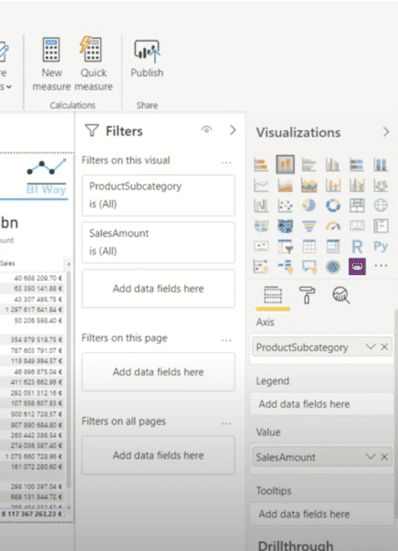The image size is (398, 551).
Task: Select the Gauge visual
Action: pos(333,226)
